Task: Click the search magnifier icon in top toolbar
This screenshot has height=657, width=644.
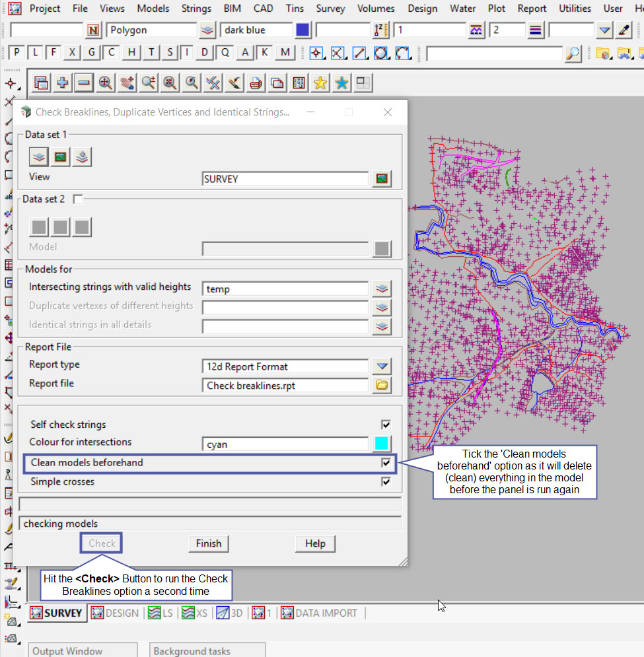Action: coord(573,53)
